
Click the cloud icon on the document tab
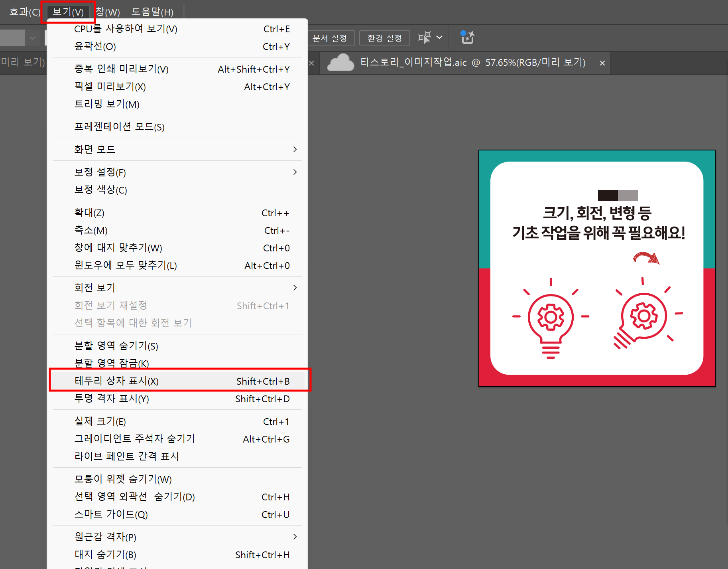click(340, 62)
